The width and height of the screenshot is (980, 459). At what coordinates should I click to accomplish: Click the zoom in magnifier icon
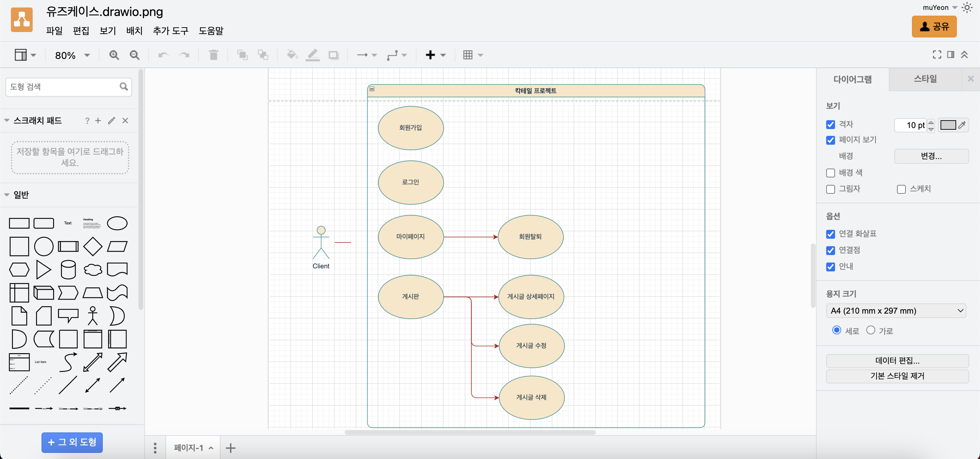(114, 55)
